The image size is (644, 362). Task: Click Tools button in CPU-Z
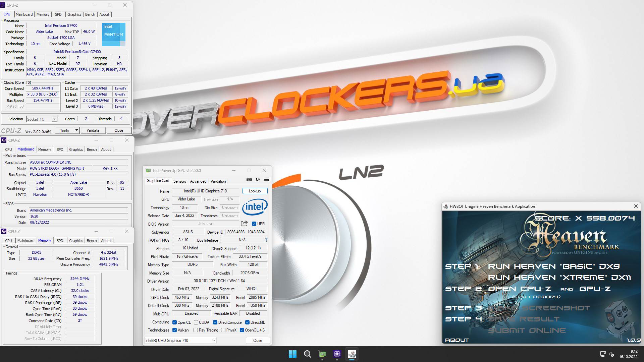[x=64, y=130]
